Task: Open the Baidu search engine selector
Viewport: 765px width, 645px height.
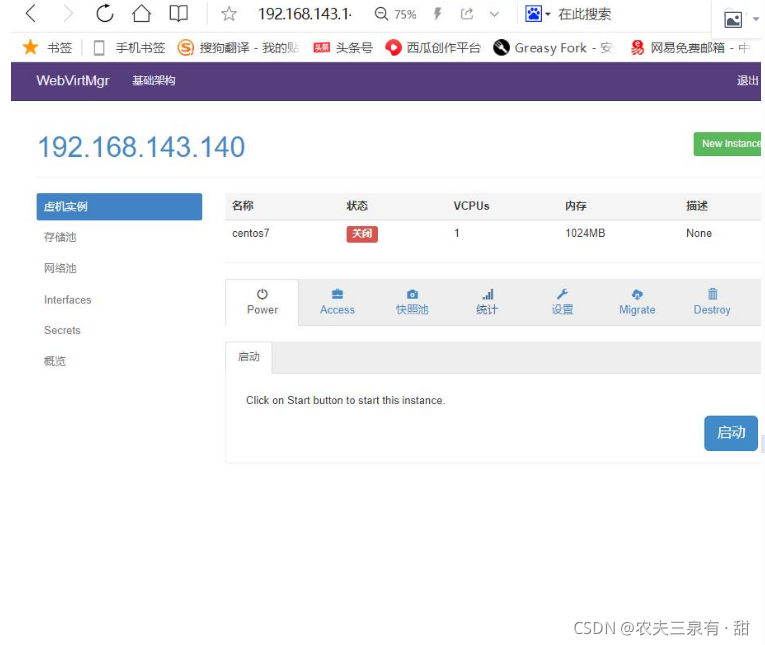Action: coord(537,14)
